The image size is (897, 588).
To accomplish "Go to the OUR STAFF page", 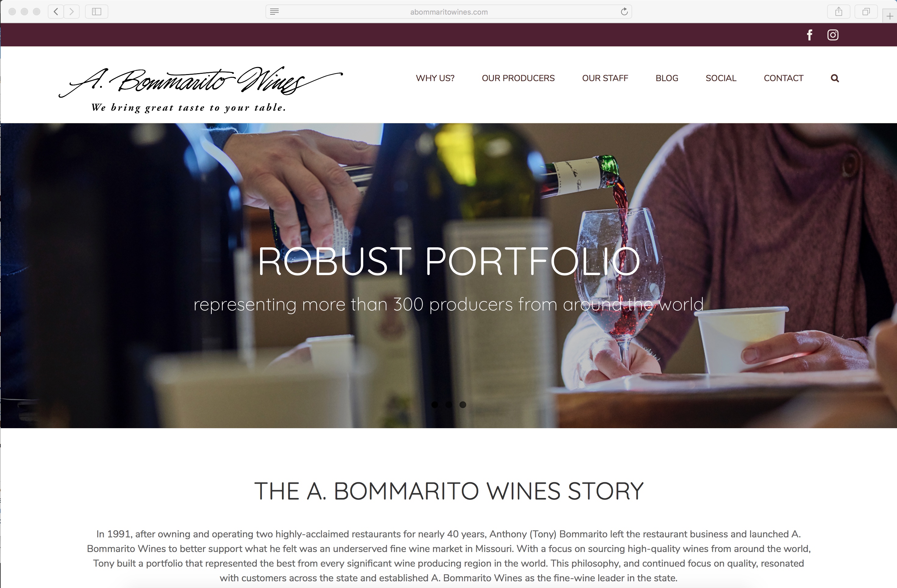I will 605,78.
